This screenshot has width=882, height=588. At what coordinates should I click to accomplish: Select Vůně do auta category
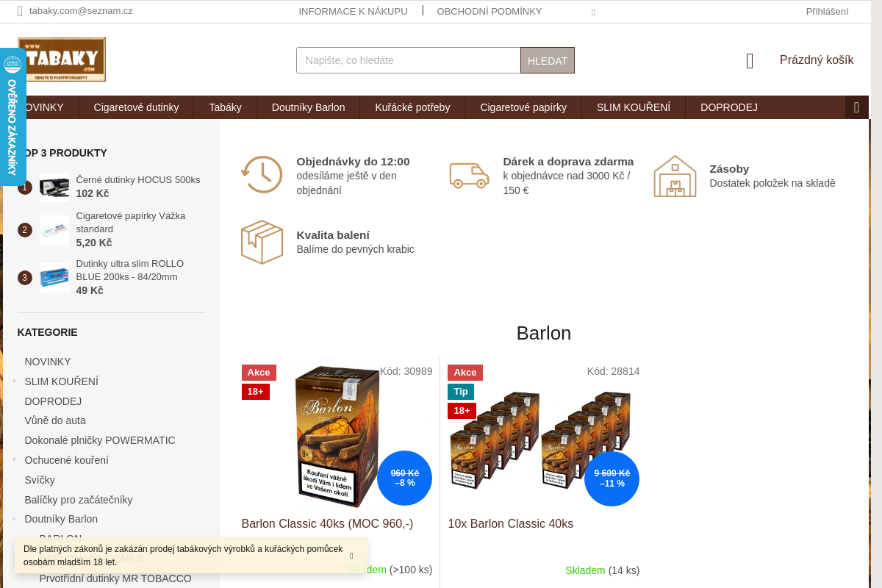click(x=55, y=420)
